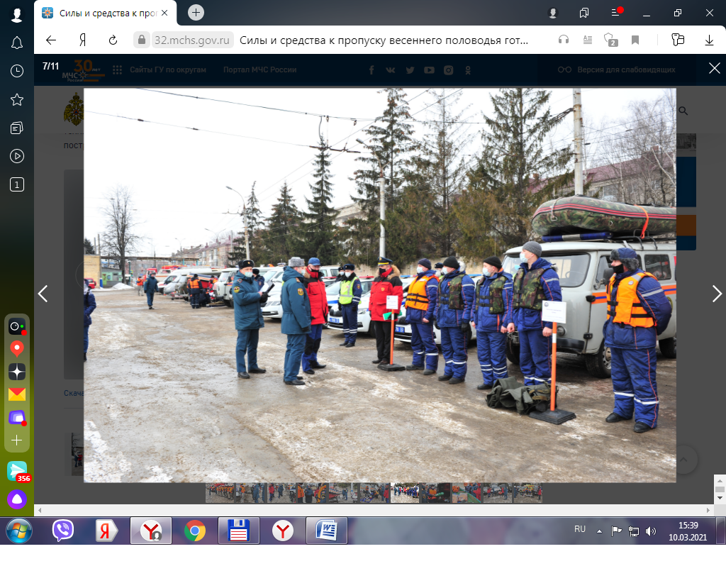
Task: Open the Instagram icon in the site header
Action: tap(448, 70)
